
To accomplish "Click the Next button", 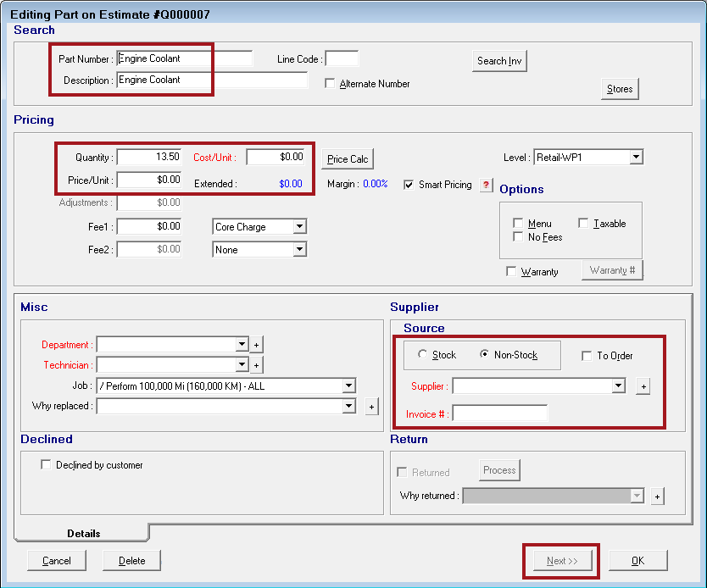I will coord(560,560).
